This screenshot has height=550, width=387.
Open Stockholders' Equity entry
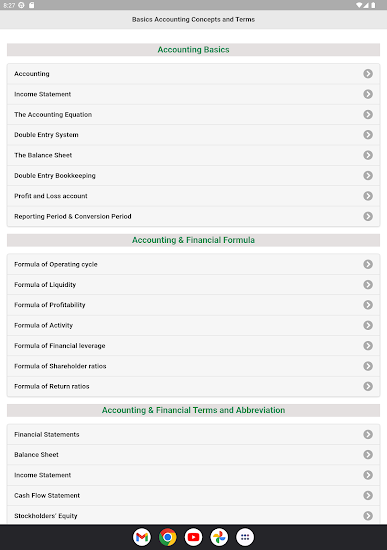click(x=193, y=516)
